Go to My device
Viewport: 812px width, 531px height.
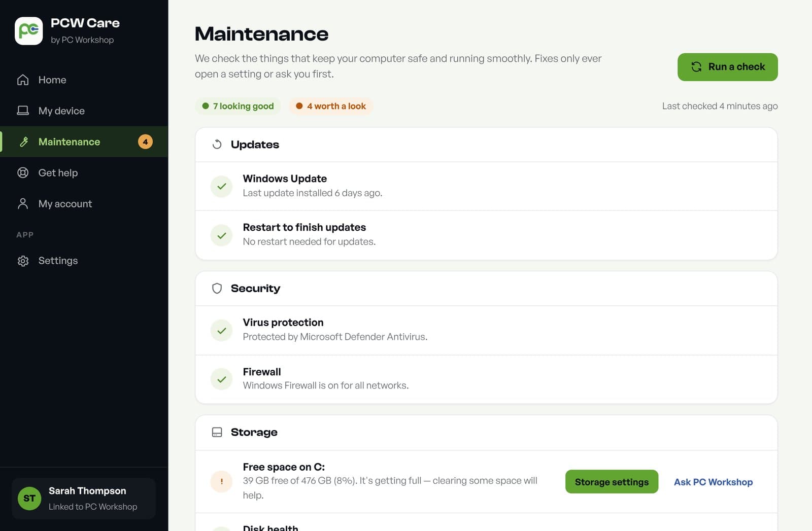pos(84,111)
